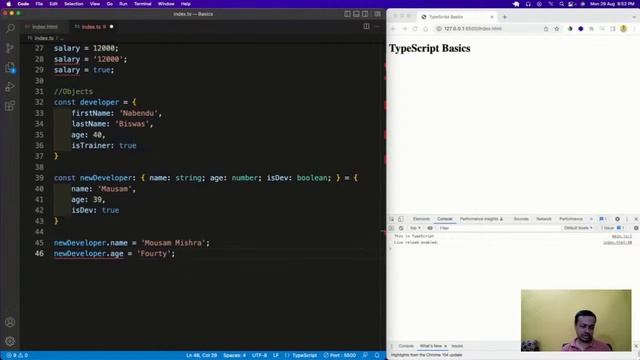Viewport: 640px width, 360px height.
Task: Open the Run and Debug view
Action: click(x=10, y=87)
